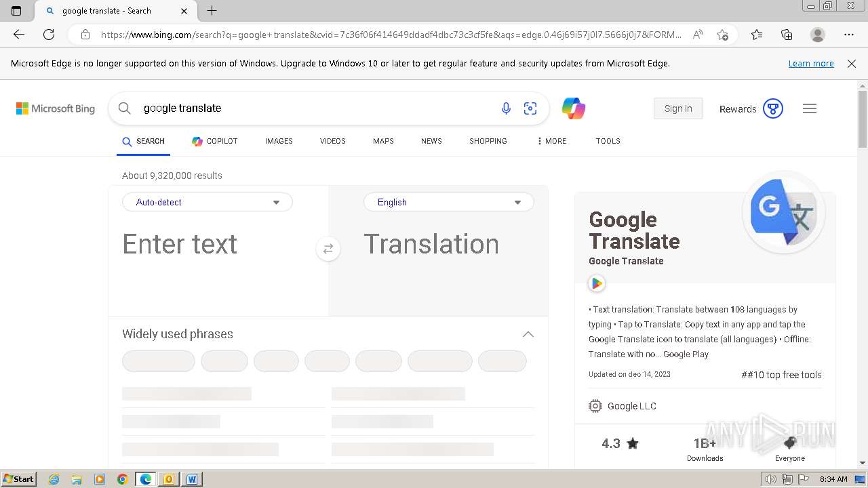The width and height of the screenshot is (868, 488).
Task: Open Outlook taskbar icon
Action: pyautogui.click(x=169, y=479)
